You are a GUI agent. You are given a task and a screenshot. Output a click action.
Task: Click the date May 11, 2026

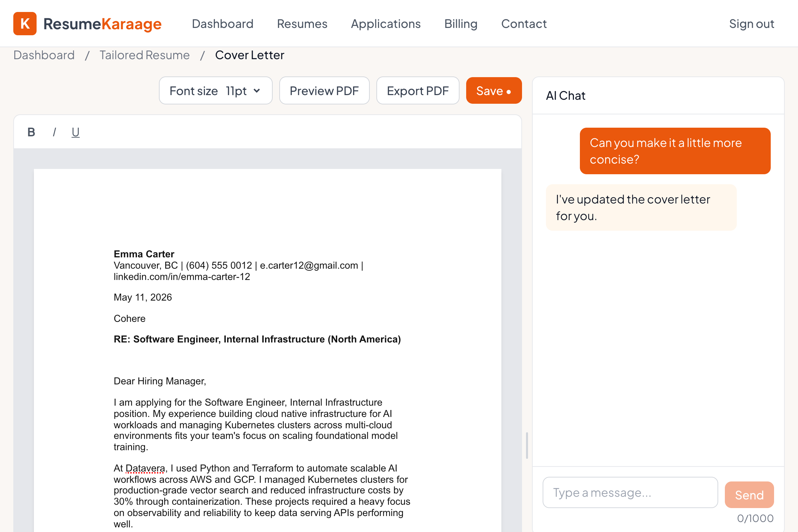(x=143, y=298)
